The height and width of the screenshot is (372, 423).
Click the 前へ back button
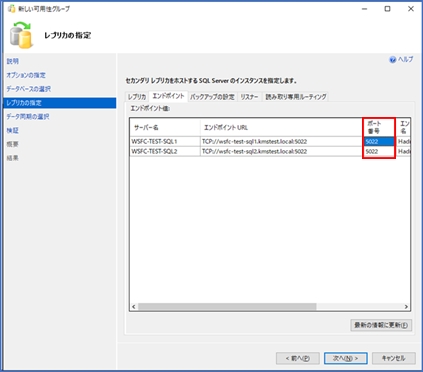298,358
